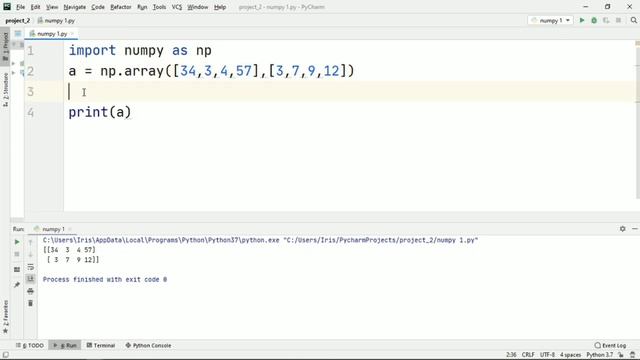Image resolution: width=640 pixels, height=360 pixels.
Task: Click the project_2 breadcrumb
Action: coord(18,20)
